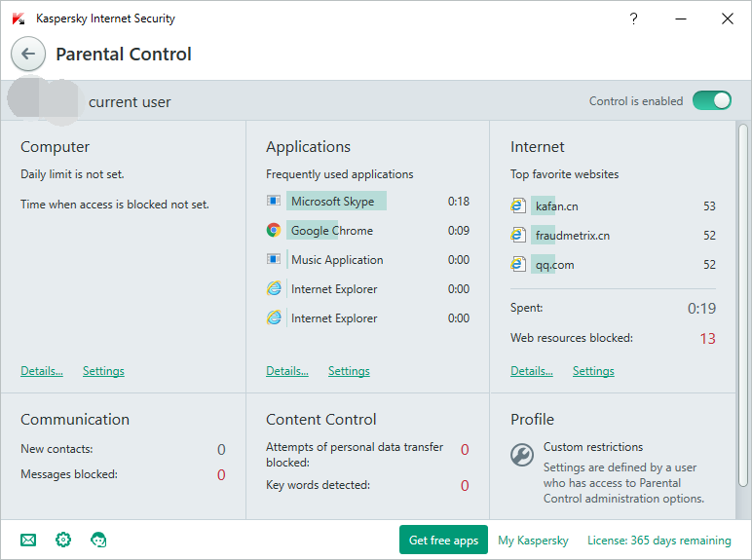Viewport: 752px width, 560px height.
Task: Click the Custom restrictions profile label
Action: tap(593, 447)
